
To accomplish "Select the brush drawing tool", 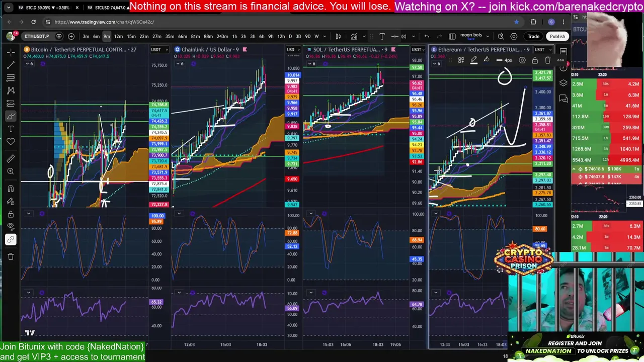I will (11, 117).
